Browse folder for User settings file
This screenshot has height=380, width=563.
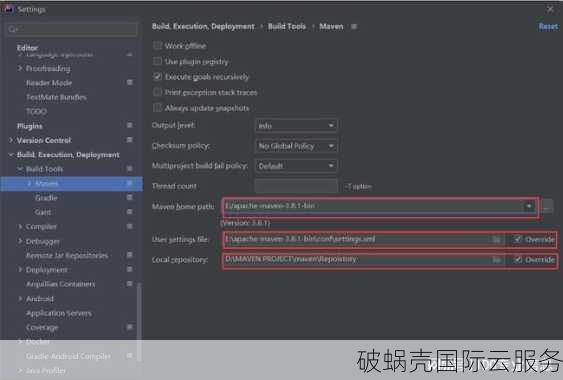[497, 240]
